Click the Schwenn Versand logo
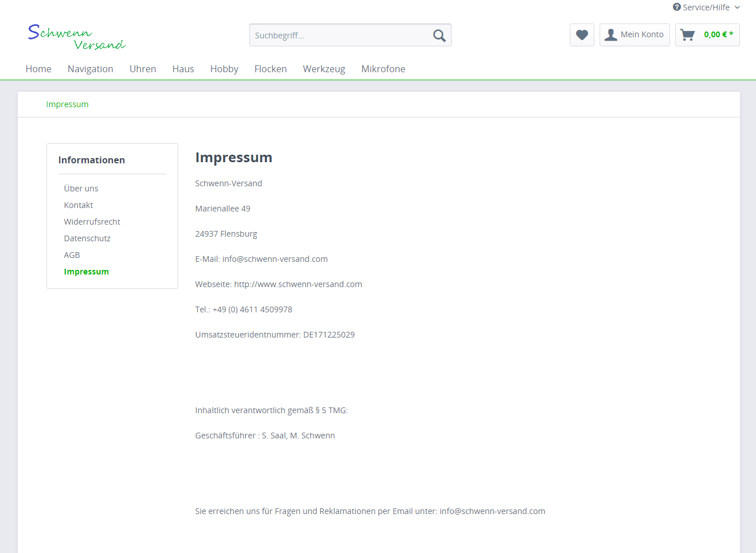The width and height of the screenshot is (756, 553). pyautogui.click(x=77, y=37)
